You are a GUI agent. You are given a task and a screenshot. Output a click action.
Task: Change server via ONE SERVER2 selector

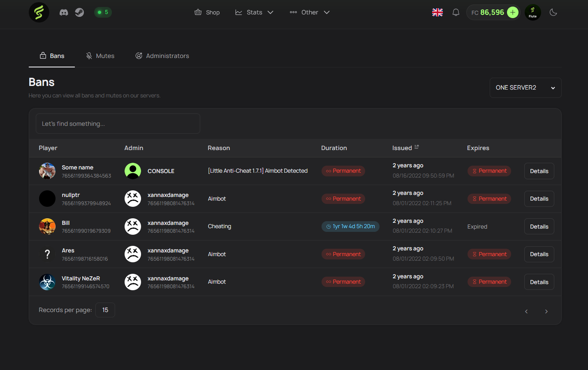525,88
